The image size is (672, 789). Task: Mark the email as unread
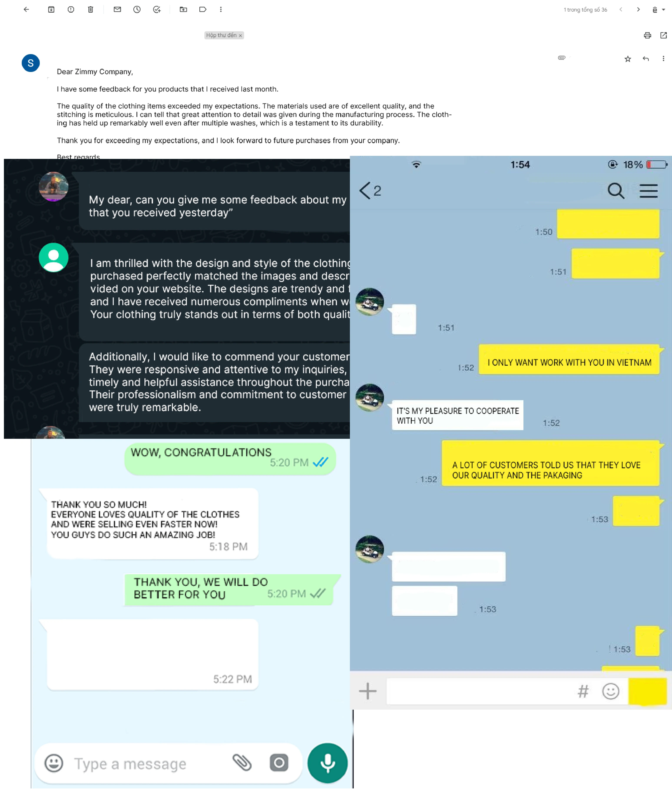117,10
